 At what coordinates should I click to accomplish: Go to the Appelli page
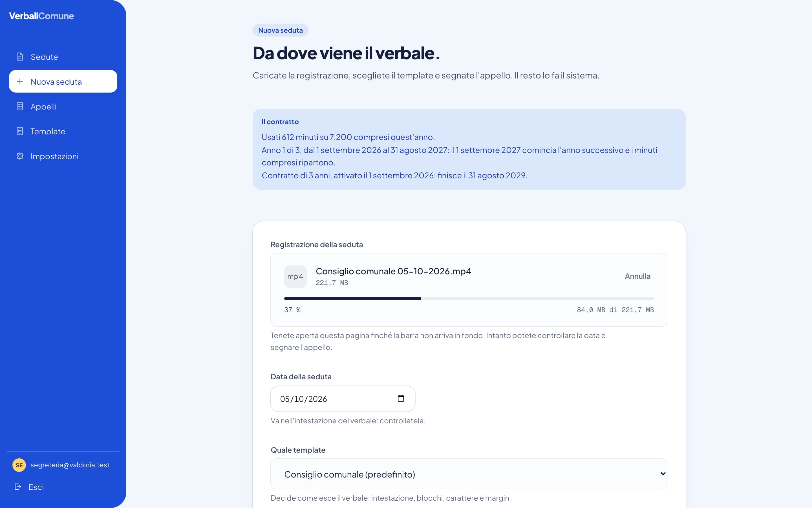click(63, 106)
